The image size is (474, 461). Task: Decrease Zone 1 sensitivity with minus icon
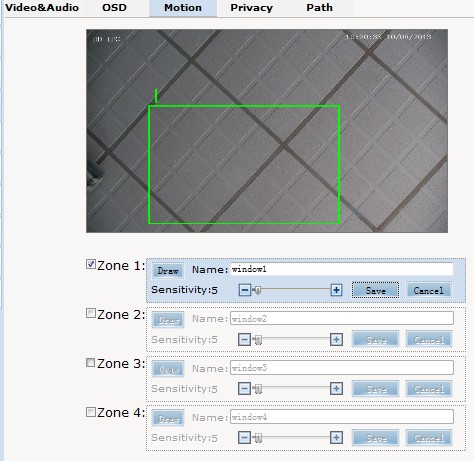pos(244,290)
